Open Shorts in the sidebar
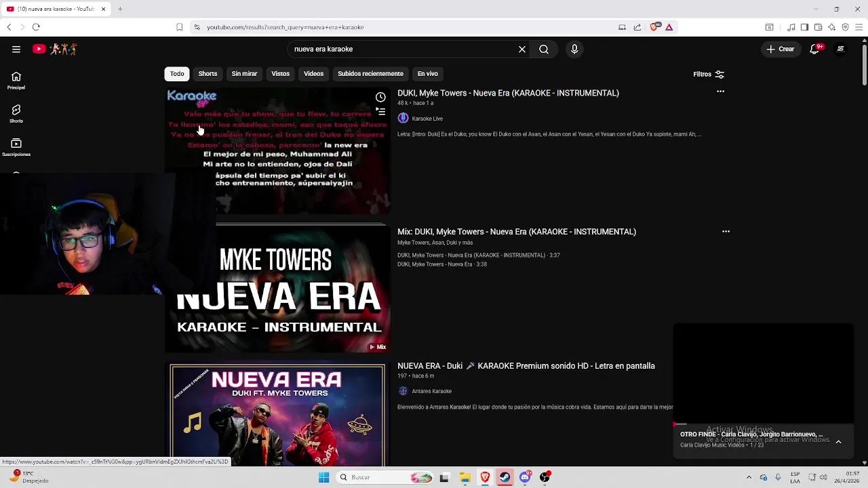Image resolution: width=868 pixels, height=488 pixels. (16, 114)
